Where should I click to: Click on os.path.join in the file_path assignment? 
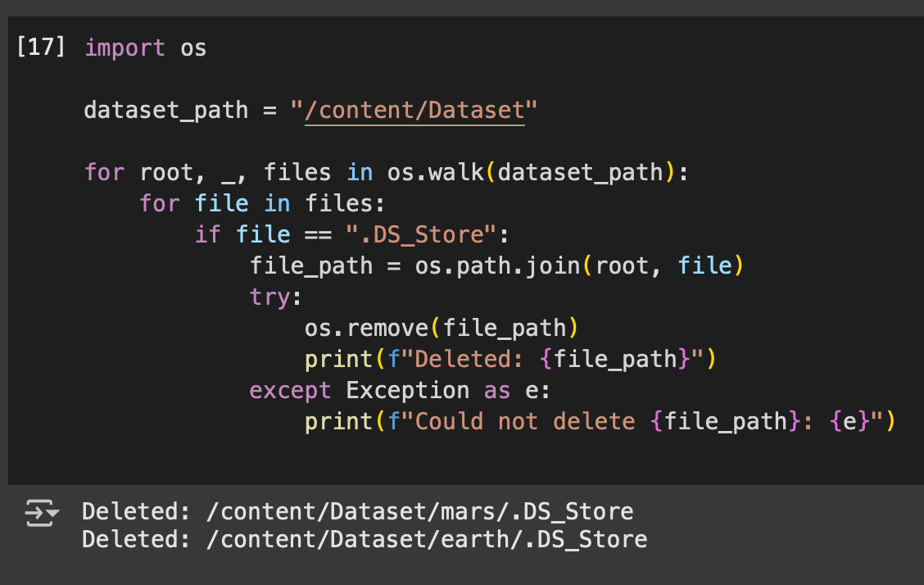(x=497, y=266)
